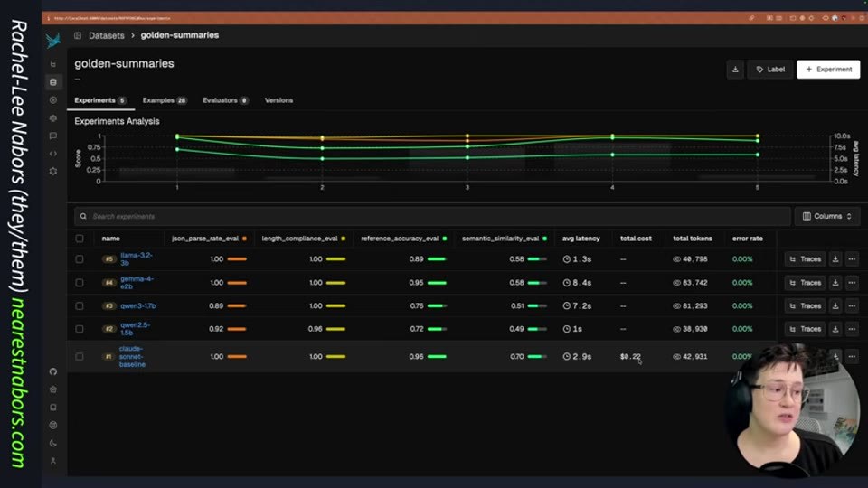Tick the claude-sonnet-baseline row checkbox
This screenshot has height=488, width=868.
[80, 357]
